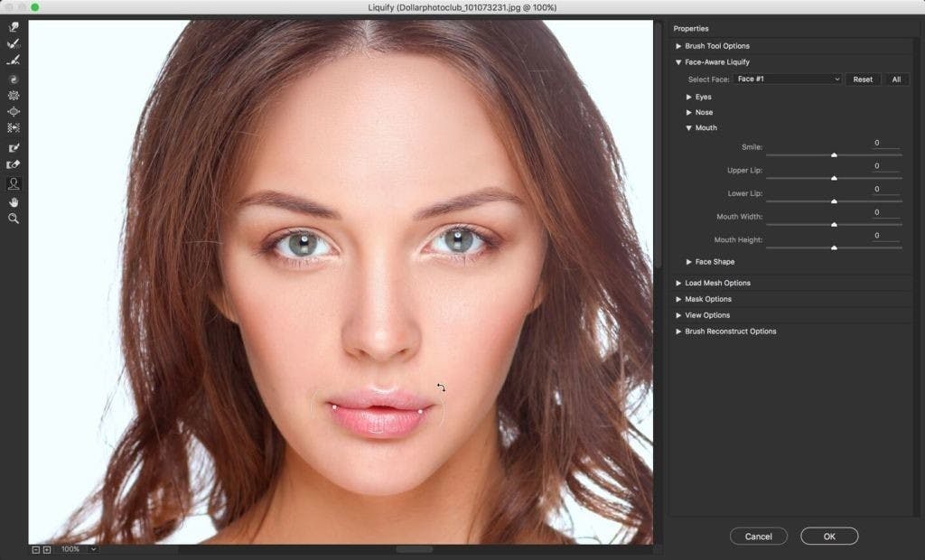Select the Face tool

(x=13, y=183)
